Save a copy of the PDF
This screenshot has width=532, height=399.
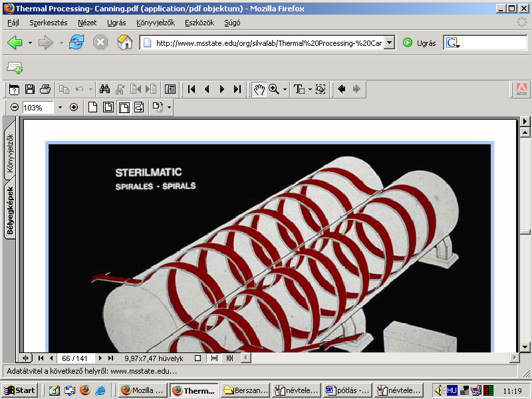pos(30,89)
